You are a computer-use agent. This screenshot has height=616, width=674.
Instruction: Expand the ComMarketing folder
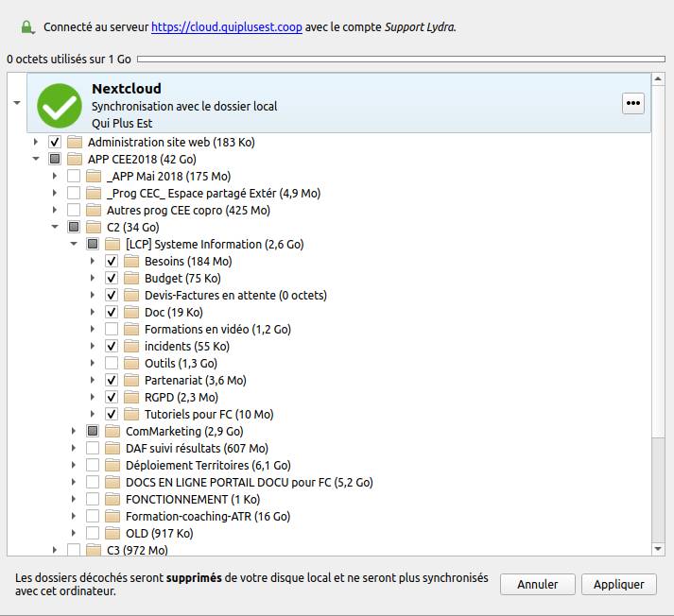pos(74,431)
